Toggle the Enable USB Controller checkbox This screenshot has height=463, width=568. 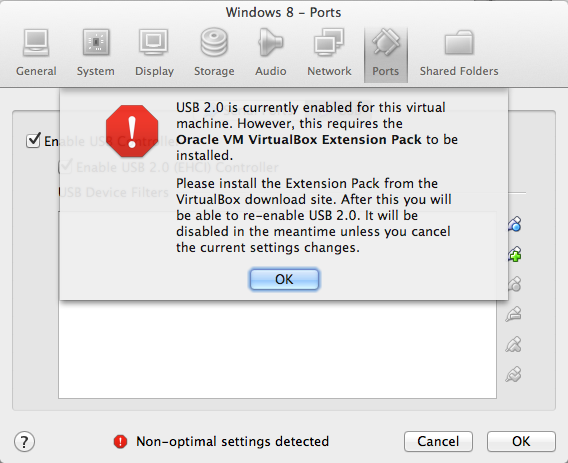(33, 141)
